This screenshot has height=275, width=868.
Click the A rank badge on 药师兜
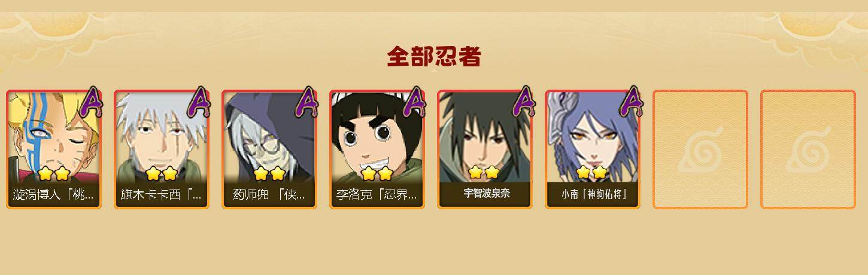click(x=307, y=103)
